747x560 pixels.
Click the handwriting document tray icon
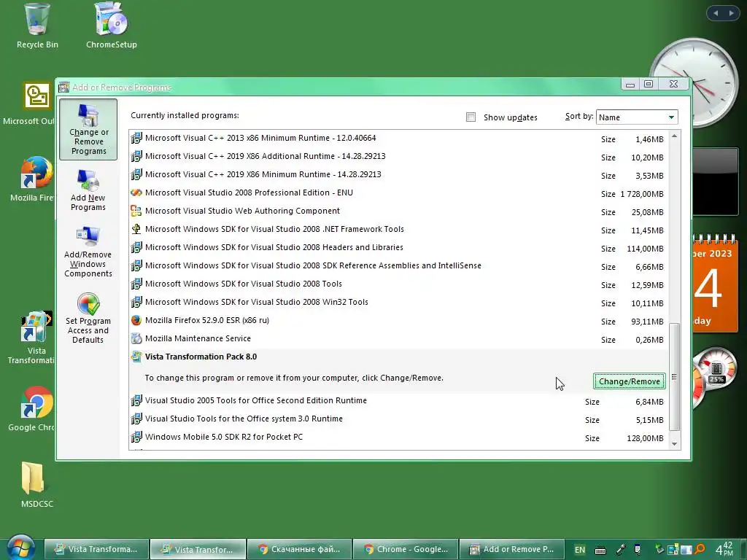[638, 550]
